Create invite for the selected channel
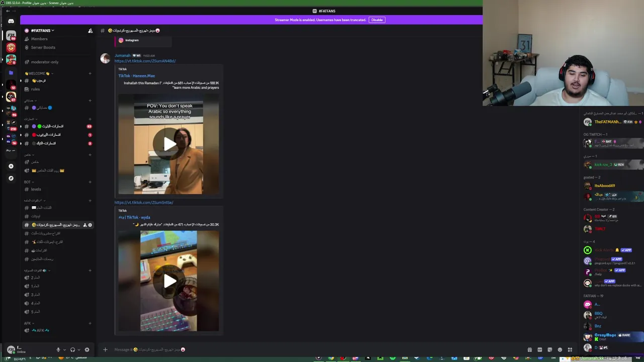644x362 pixels. click(x=85, y=225)
